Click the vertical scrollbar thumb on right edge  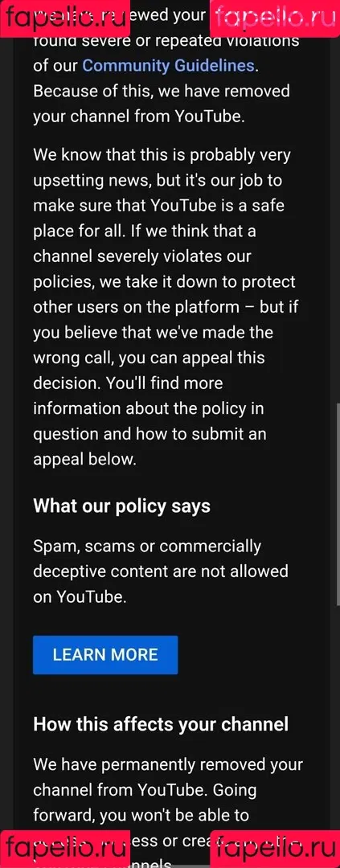click(338, 505)
